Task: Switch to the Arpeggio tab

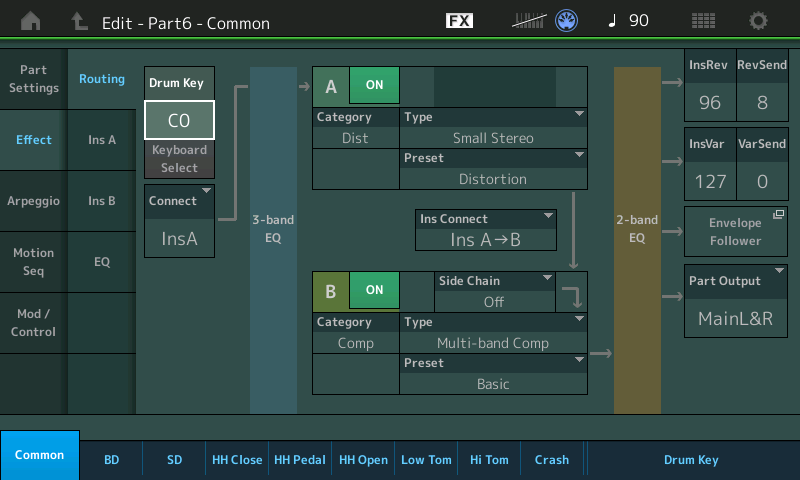Action: point(33,200)
